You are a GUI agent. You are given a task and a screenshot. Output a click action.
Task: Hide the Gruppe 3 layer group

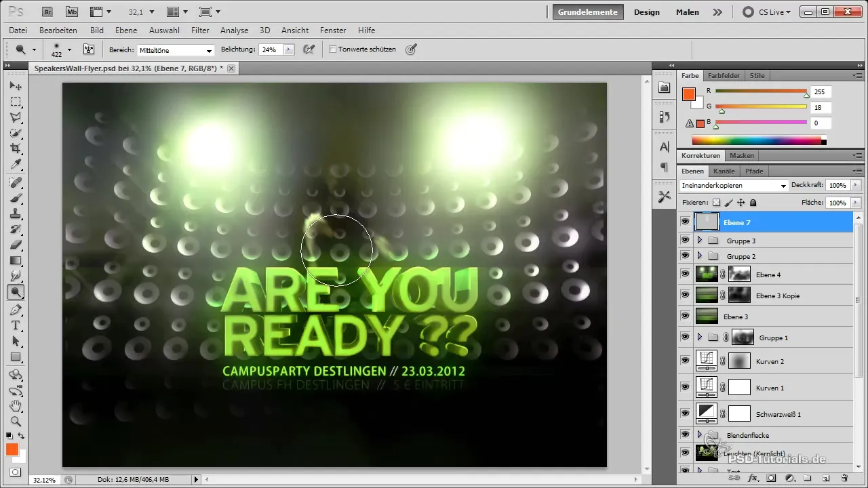point(685,240)
